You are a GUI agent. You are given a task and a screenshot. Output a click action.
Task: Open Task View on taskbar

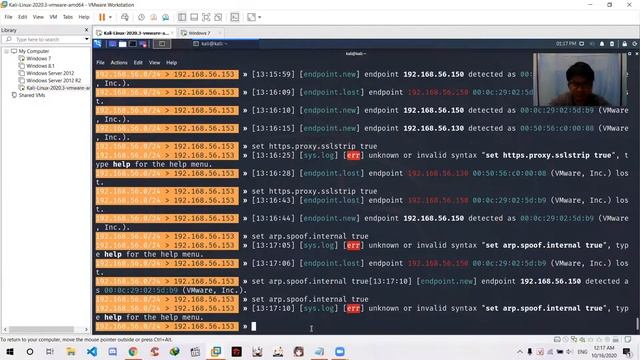point(50,351)
